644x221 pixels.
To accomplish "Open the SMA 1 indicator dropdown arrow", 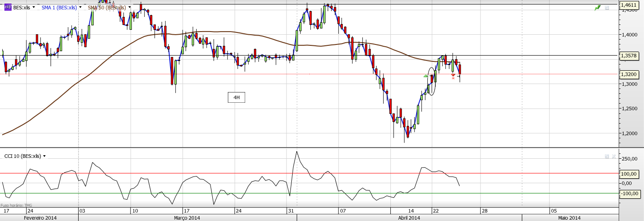I will tap(80, 8).
